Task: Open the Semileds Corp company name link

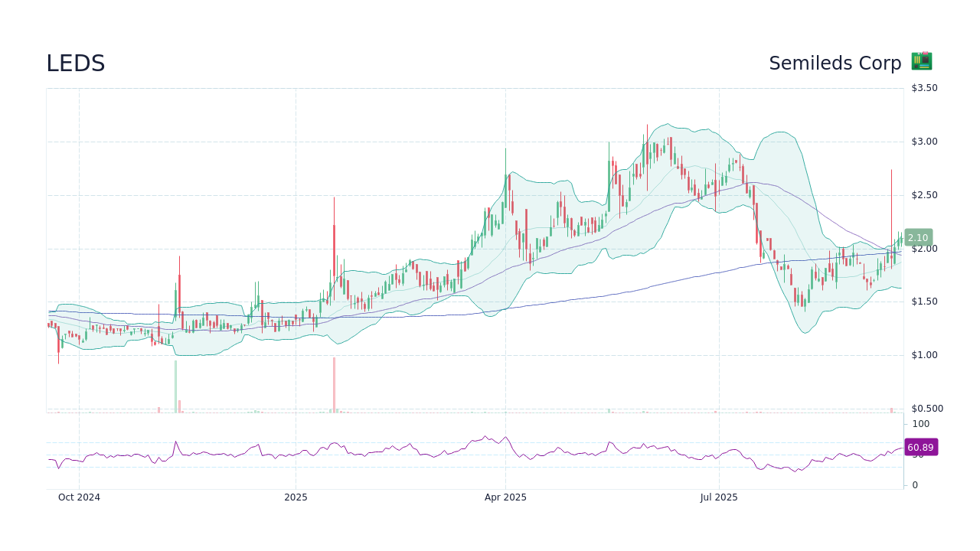Action: coord(835,63)
